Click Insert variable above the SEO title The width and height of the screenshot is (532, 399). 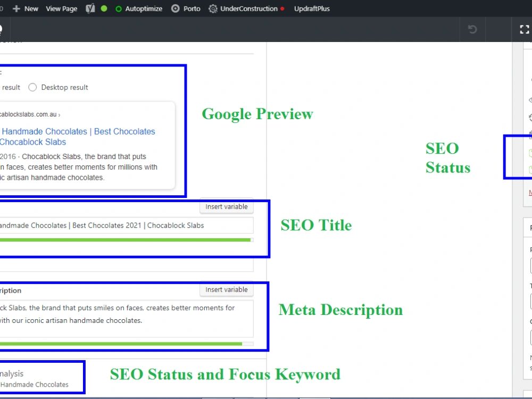(227, 206)
